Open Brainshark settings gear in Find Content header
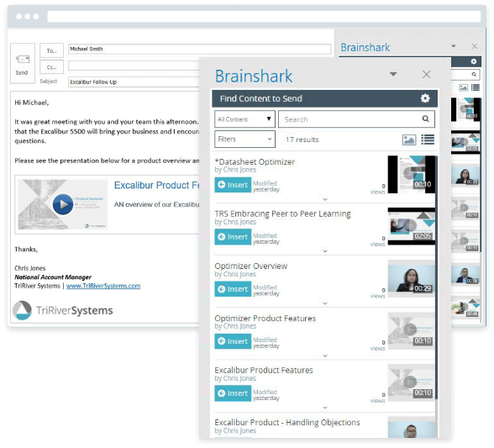The height and width of the screenshot is (448, 494). coord(425,98)
